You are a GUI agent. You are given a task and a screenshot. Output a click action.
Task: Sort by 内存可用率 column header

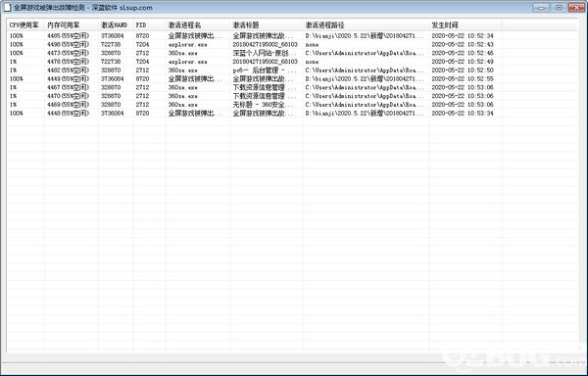[72, 25]
